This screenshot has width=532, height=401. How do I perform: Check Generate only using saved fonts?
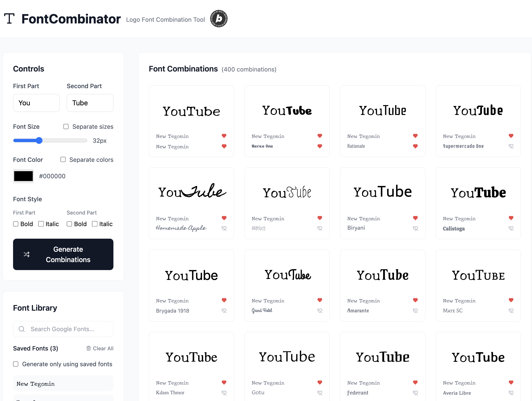tap(16, 364)
